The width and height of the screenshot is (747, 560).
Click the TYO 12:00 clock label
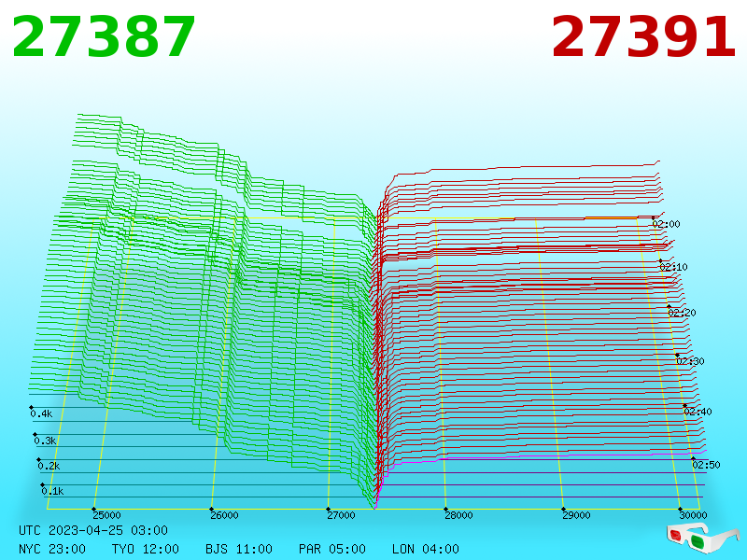[146, 549]
